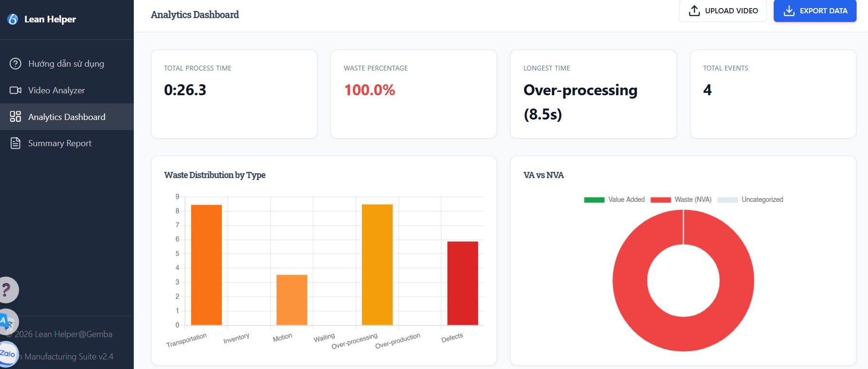This screenshot has height=369, width=868.
Task: Toggle Uncategorized legend item
Action: pyautogui.click(x=750, y=199)
